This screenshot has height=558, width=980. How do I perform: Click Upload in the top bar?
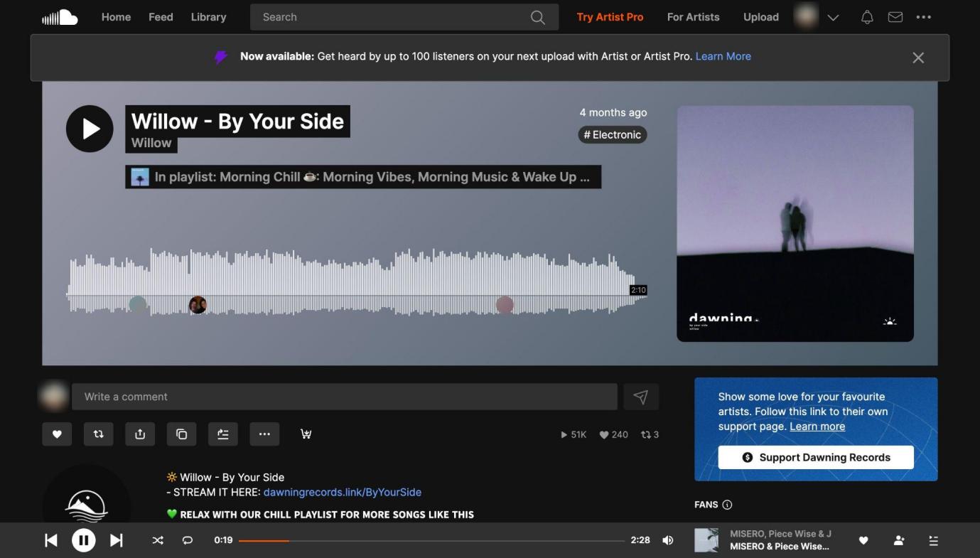coord(761,17)
